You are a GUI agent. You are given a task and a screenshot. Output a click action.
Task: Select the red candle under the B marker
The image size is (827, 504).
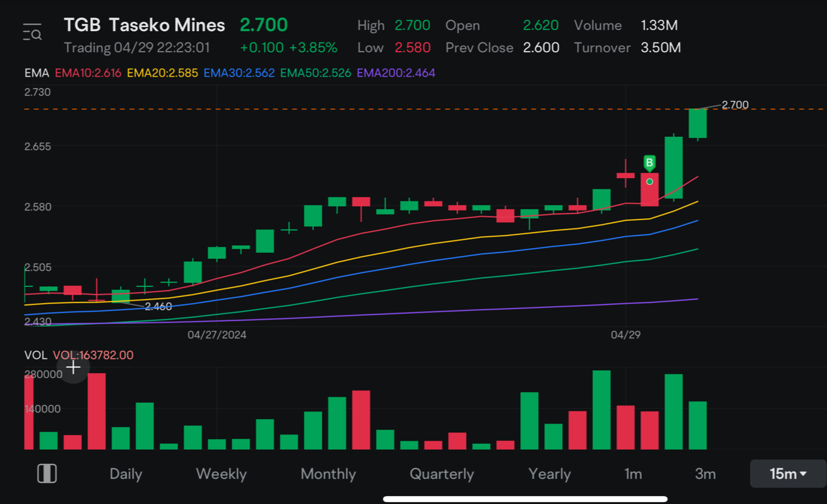(x=649, y=190)
